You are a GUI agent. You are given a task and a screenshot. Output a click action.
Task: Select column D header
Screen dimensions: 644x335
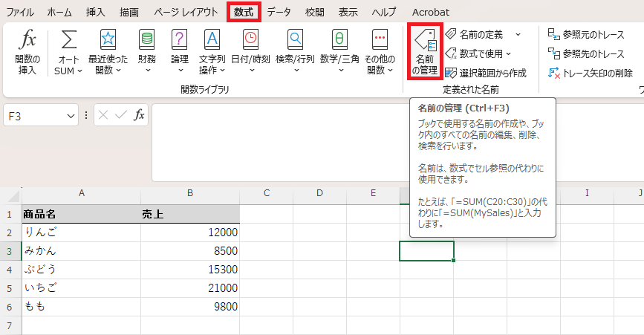pos(319,193)
